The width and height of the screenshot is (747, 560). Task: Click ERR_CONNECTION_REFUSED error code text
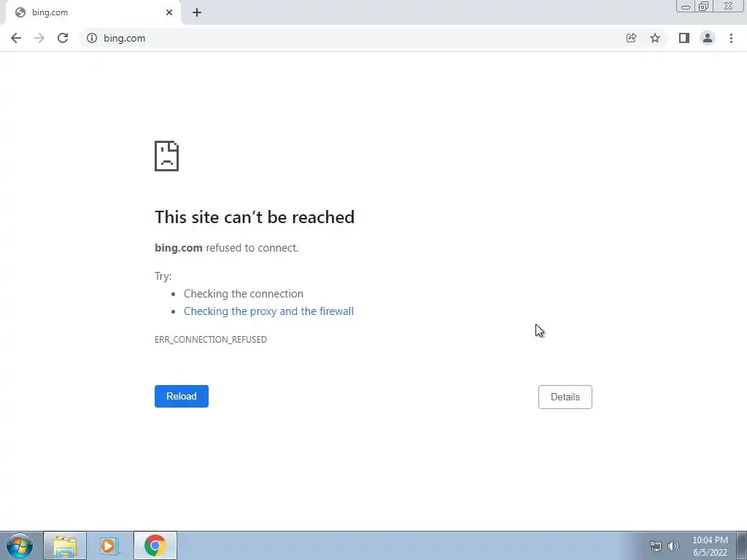211,340
